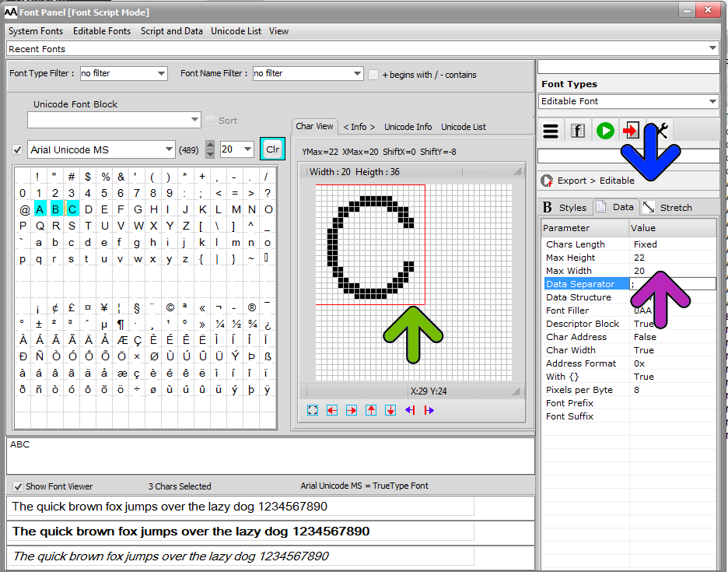The width and height of the screenshot is (728, 572).
Task: Click the hamburger menu icon in Font Types toolbar
Action: 551,131
